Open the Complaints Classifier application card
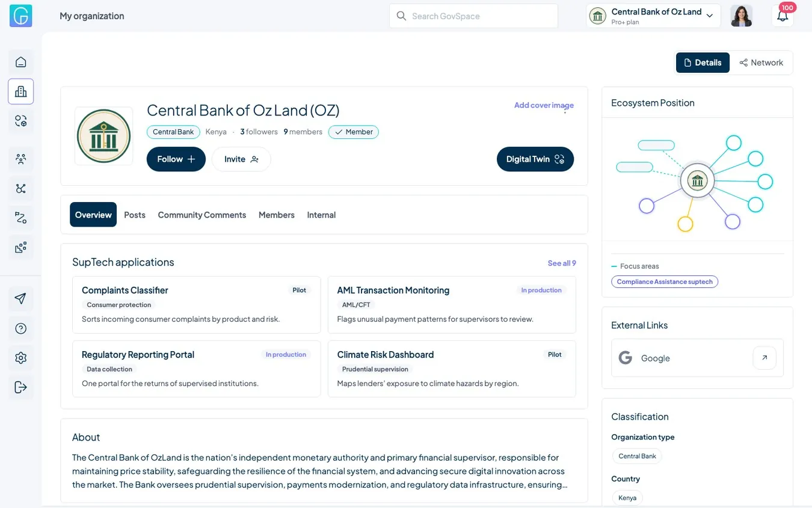Screen dimensions: 812x508 196,305
